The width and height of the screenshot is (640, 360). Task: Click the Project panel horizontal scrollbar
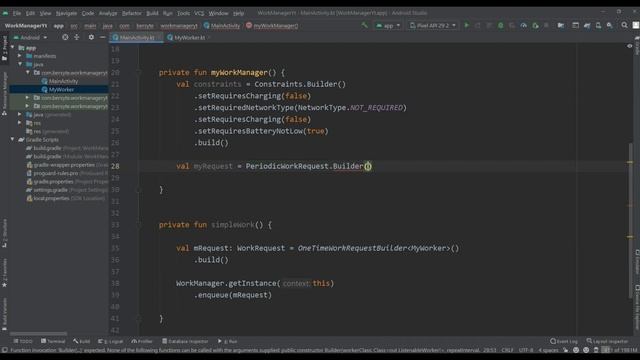38,334
